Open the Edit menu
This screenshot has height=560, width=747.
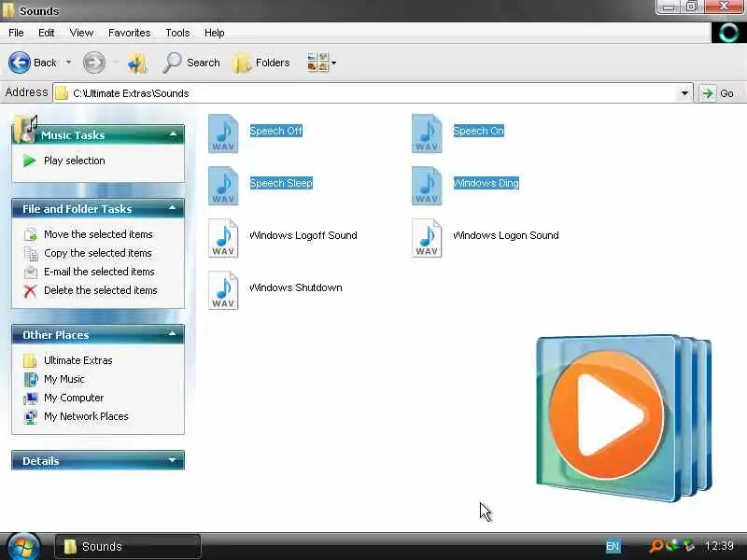click(x=46, y=33)
